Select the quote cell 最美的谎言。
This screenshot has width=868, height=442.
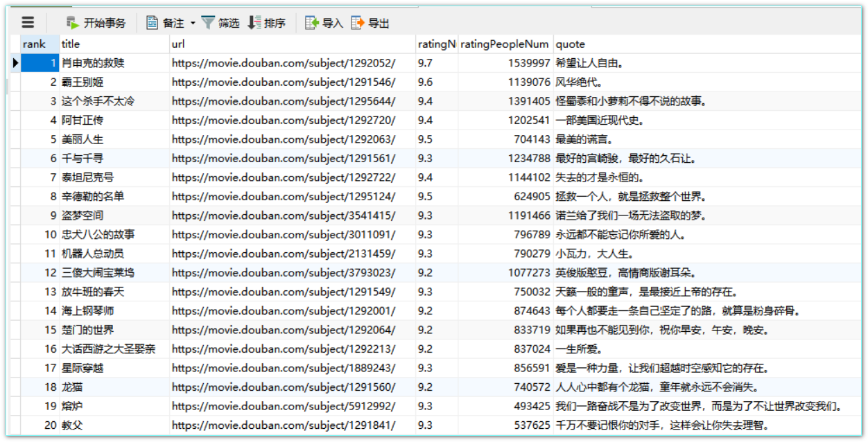coord(707,139)
